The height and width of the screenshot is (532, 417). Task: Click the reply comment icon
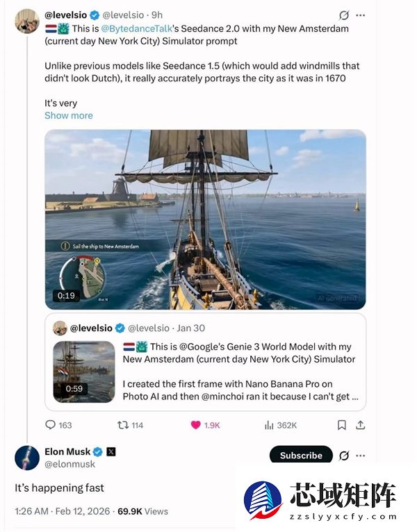(50, 425)
